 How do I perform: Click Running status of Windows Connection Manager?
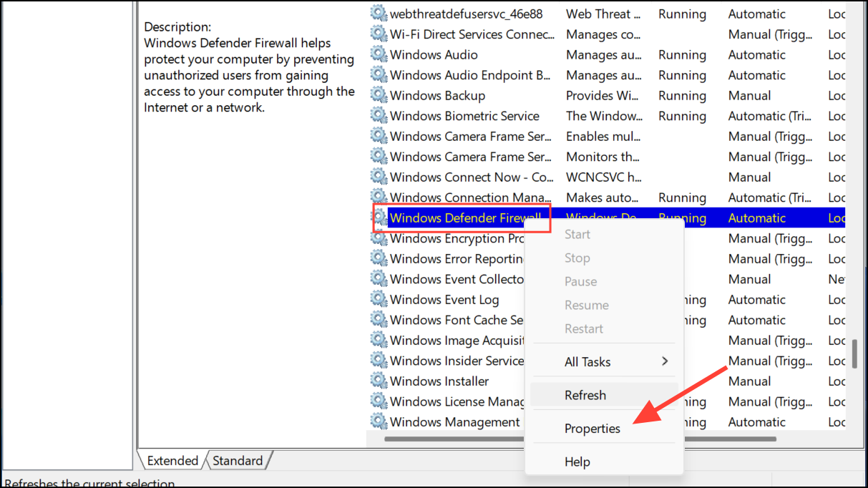click(x=682, y=197)
